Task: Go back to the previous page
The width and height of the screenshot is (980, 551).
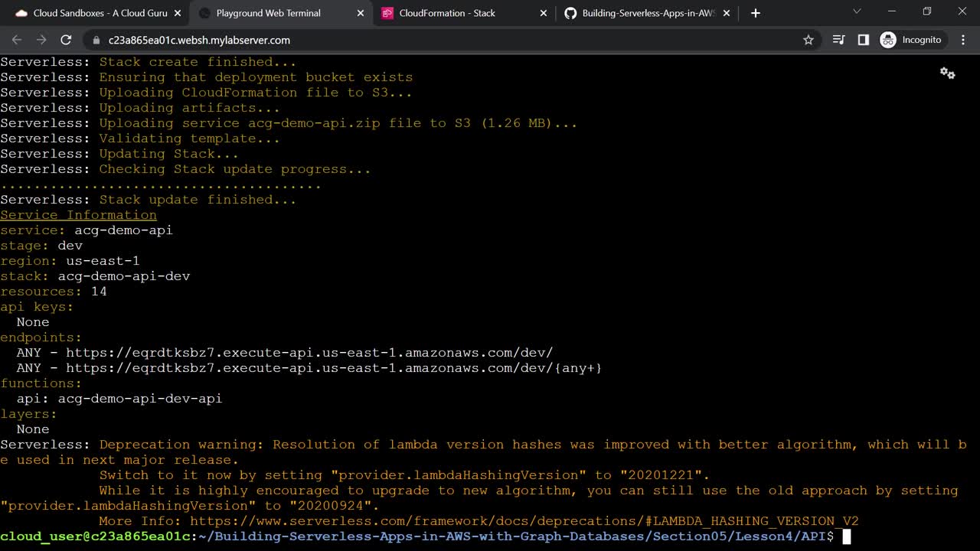Action: click(x=17, y=40)
